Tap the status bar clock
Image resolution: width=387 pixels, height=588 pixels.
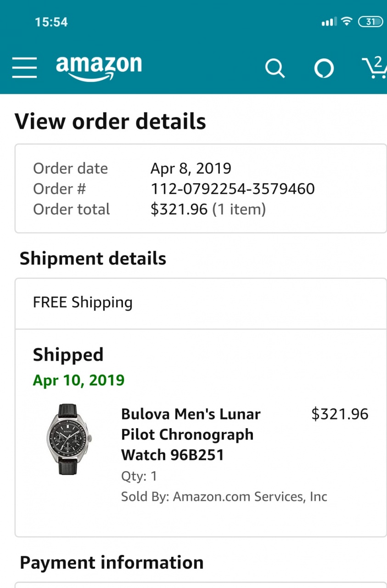[51, 22]
